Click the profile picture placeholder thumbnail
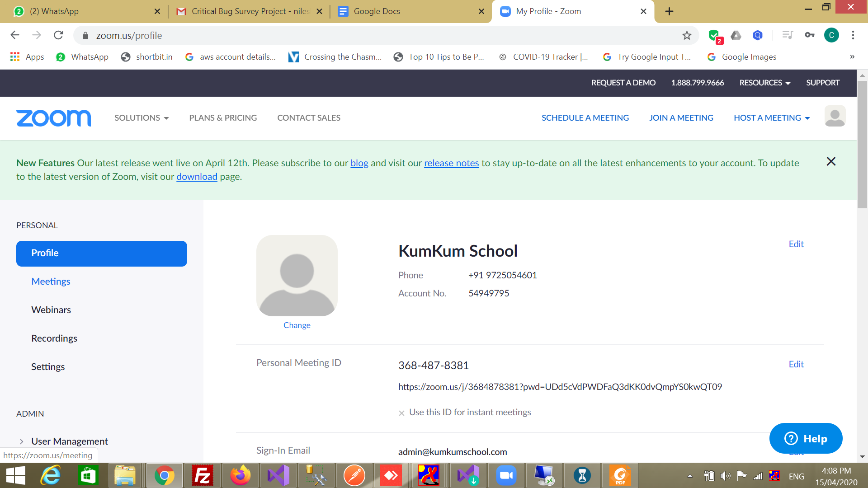This screenshot has width=868, height=488. (x=297, y=276)
